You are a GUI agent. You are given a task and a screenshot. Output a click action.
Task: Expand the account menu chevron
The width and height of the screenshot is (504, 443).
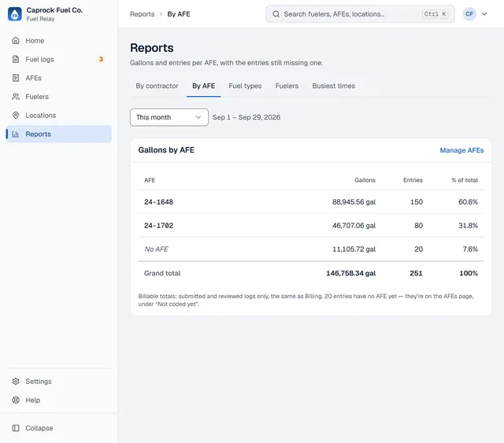[484, 14]
